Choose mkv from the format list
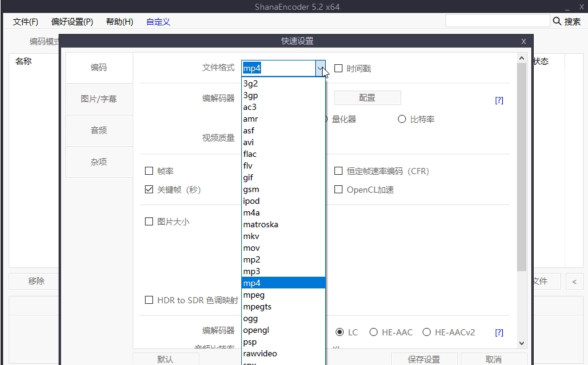The image size is (588, 365). [251, 236]
